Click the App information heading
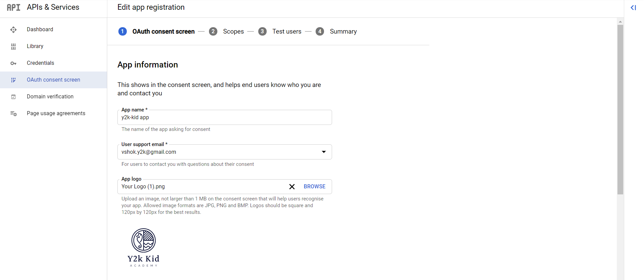Image resolution: width=644 pixels, height=280 pixels. [148, 65]
